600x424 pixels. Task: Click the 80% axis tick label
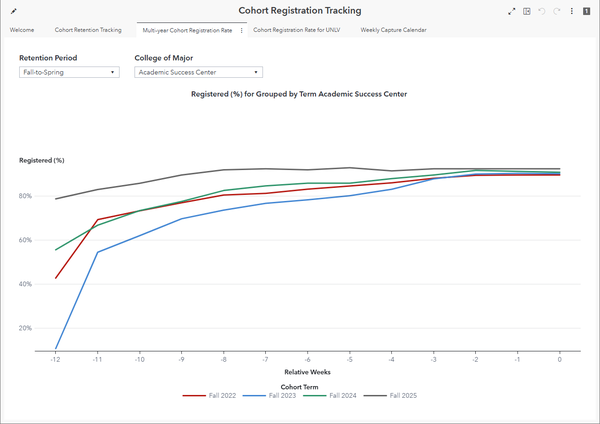coord(25,196)
